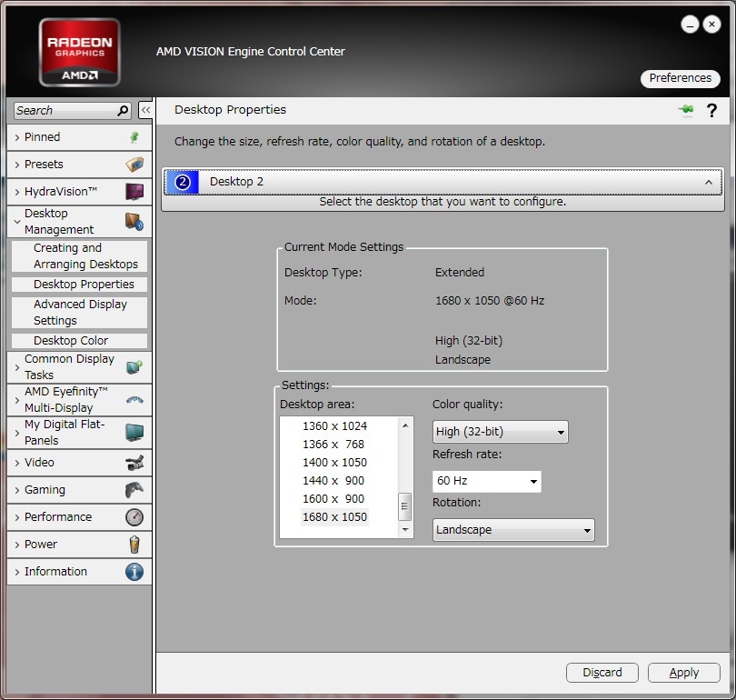Open the Rotation dropdown
The image size is (736, 700).
(513, 530)
